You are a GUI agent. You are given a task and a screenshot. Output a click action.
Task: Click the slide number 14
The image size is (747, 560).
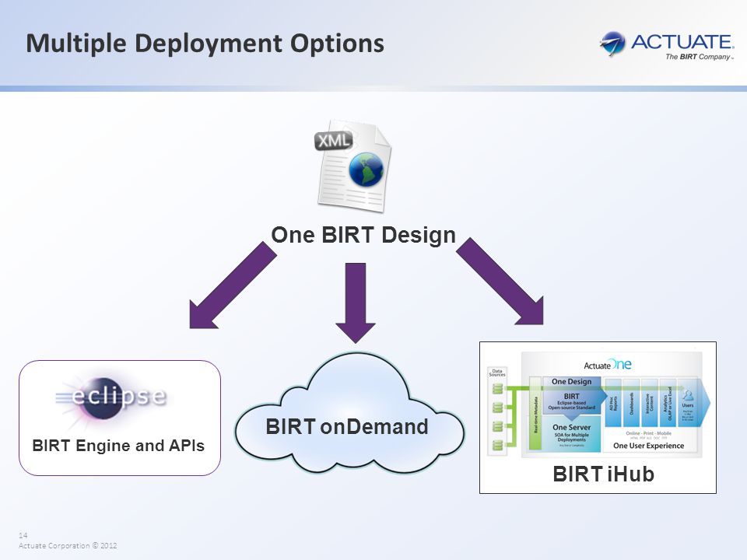pos(23,535)
